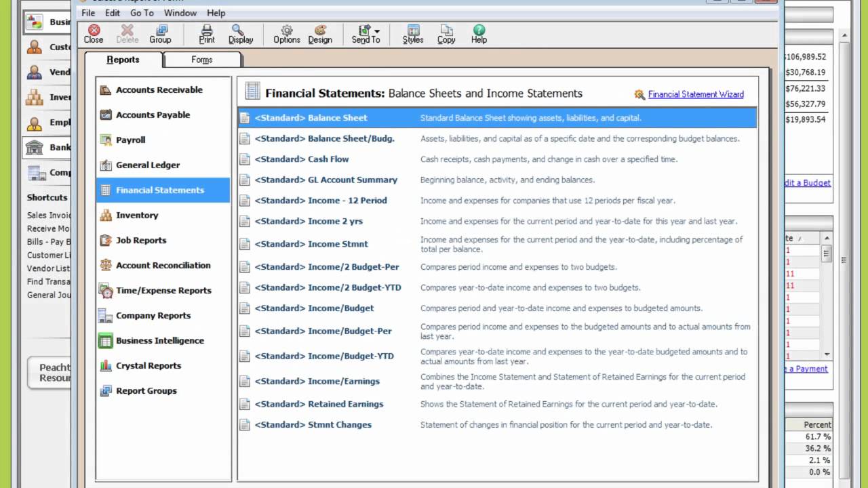Select the Account Reconciliation category
Viewport: 868px width, 488px height.
tap(163, 265)
